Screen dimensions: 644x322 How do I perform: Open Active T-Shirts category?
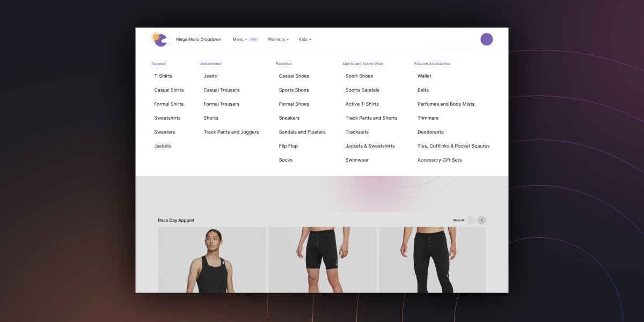tap(362, 104)
